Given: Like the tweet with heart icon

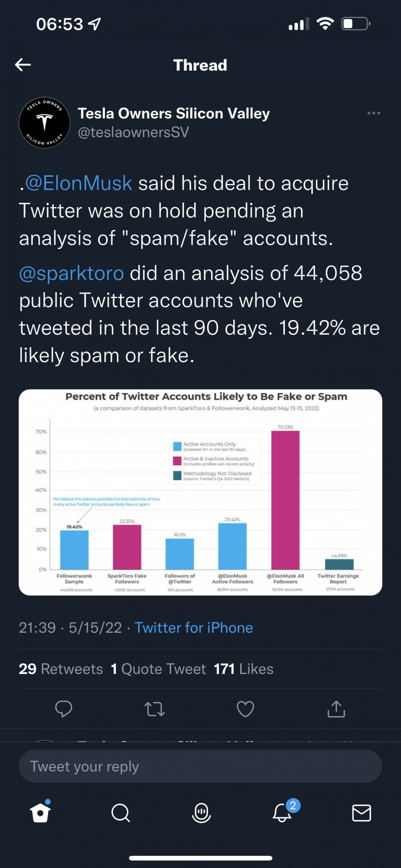Looking at the screenshot, I should pos(245,709).
